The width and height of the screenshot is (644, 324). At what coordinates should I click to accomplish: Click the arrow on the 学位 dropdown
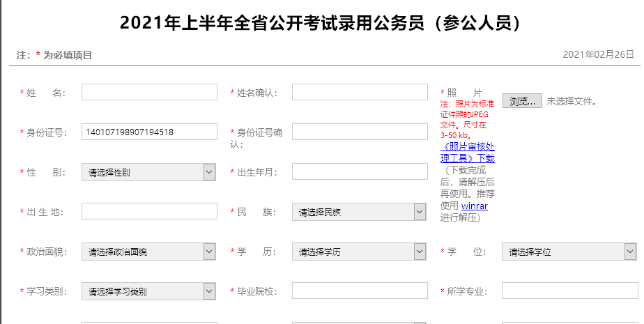click(630, 252)
